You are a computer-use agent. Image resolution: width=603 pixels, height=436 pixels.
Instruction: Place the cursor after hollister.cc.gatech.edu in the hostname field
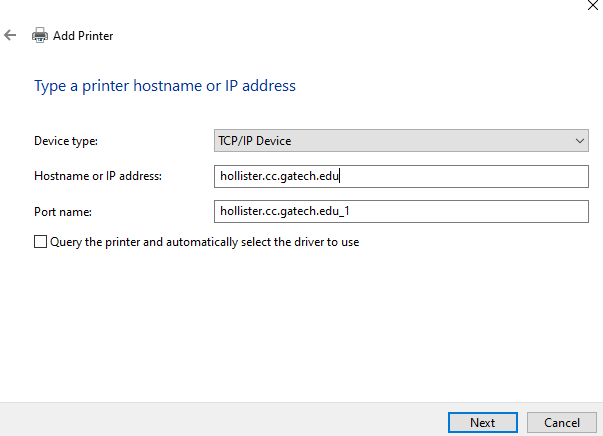point(343,176)
